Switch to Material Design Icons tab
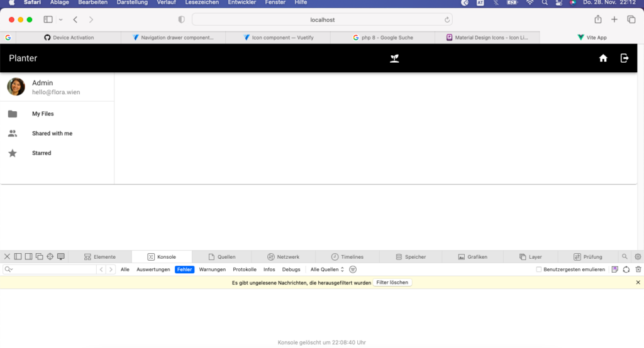This screenshot has height=348, width=644. pos(487,37)
